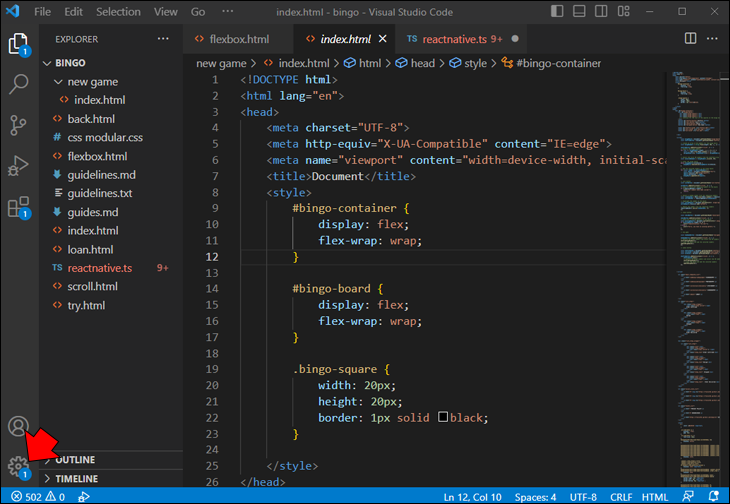Close the index.html editor tab
The width and height of the screenshot is (730, 504).
(383, 39)
